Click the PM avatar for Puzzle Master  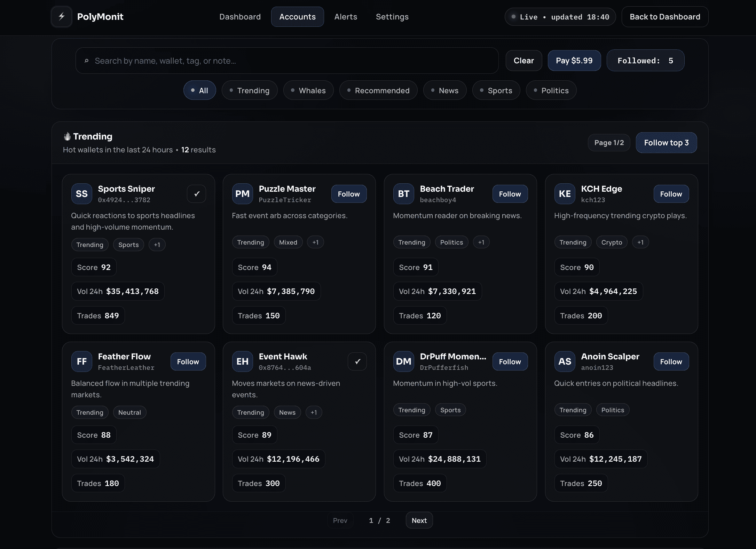[x=242, y=194]
